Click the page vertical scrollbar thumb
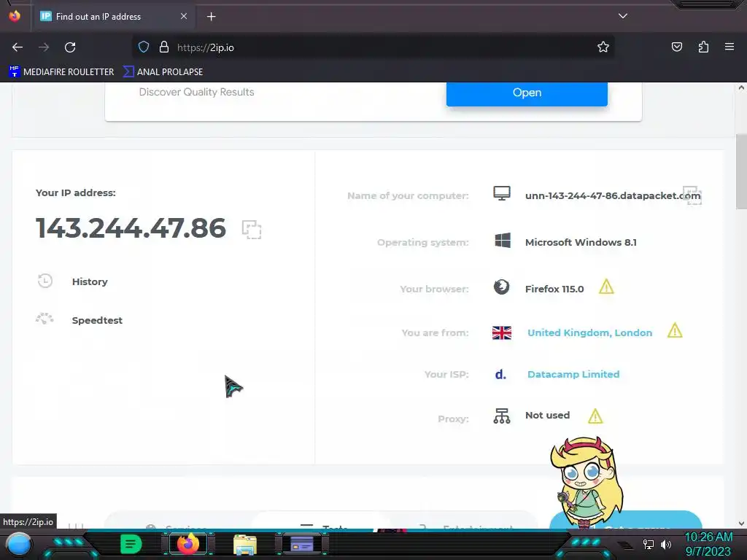This screenshot has height=560, width=747. [741, 171]
